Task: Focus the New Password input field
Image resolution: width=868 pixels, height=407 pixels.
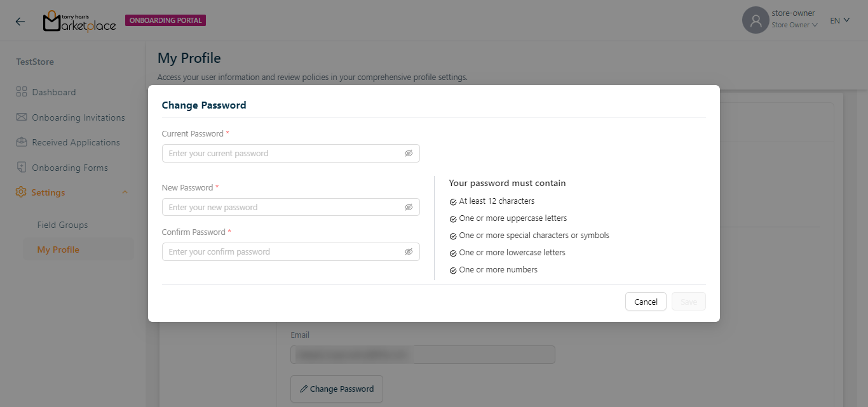Action: click(x=284, y=208)
